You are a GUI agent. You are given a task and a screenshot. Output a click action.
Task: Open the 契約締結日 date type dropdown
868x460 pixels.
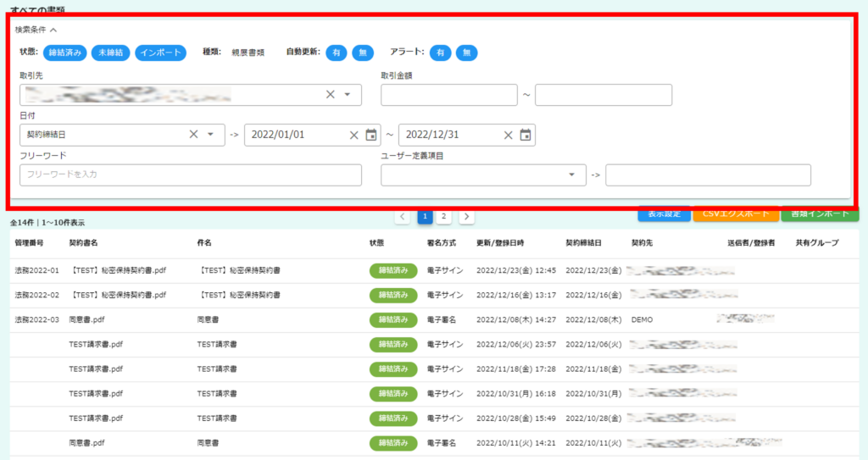coord(210,135)
